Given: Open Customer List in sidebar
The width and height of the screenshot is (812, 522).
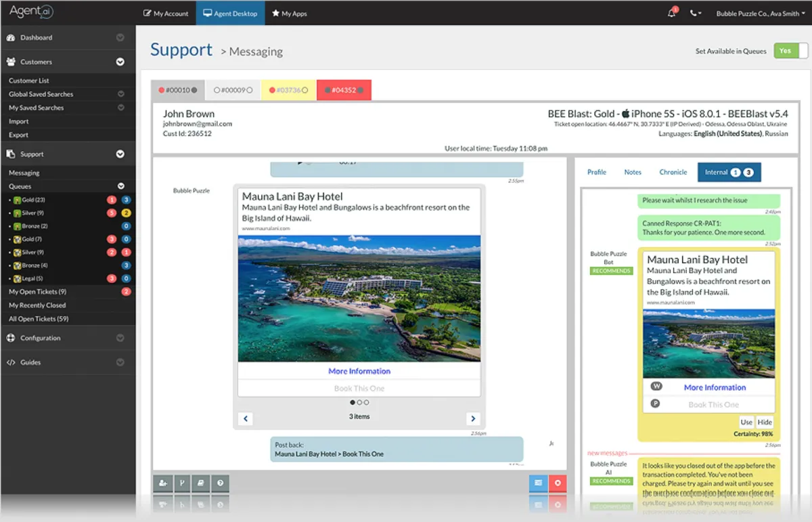Looking at the screenshot, I should (29, 81).
